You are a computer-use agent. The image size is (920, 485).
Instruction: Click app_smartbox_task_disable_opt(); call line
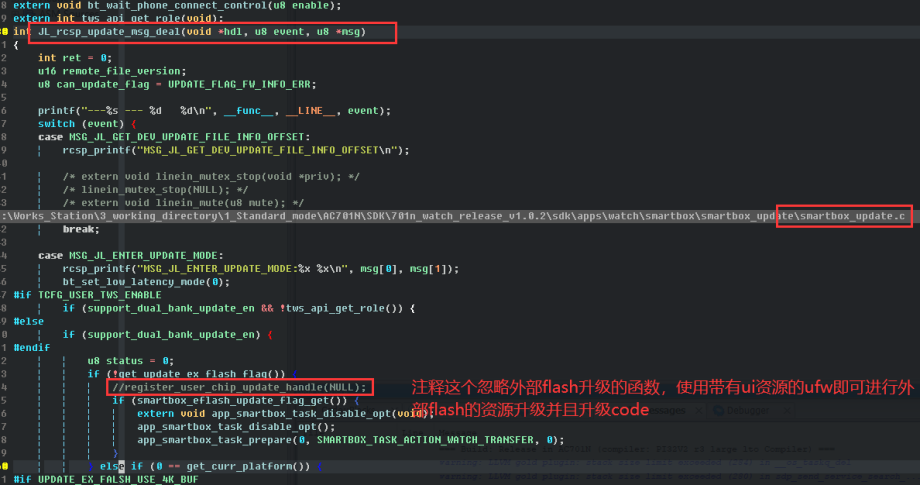tap(236, 427)
